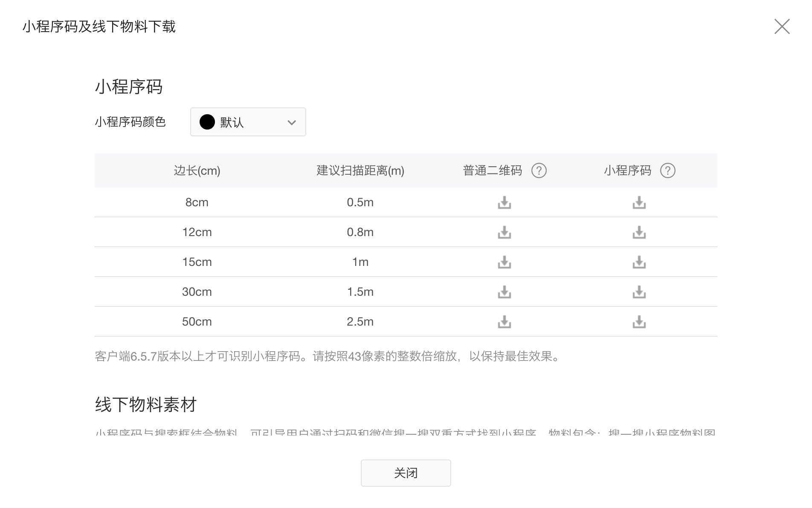The width and height of the screenshot is (812, 508).
Task: Download the mini program code for the 30cm row
Action: (x=639, y=292)
